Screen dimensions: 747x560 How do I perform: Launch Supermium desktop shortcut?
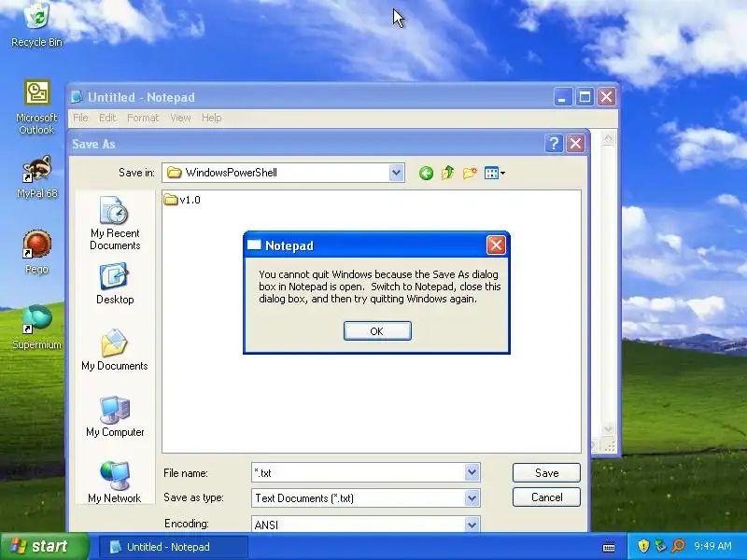tap(36, 328)
